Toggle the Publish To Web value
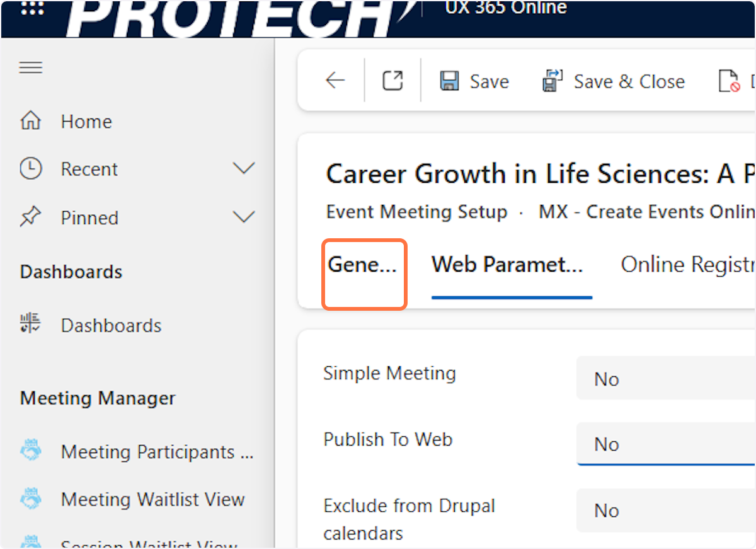The image size is (756, 549). click(665, 444)
